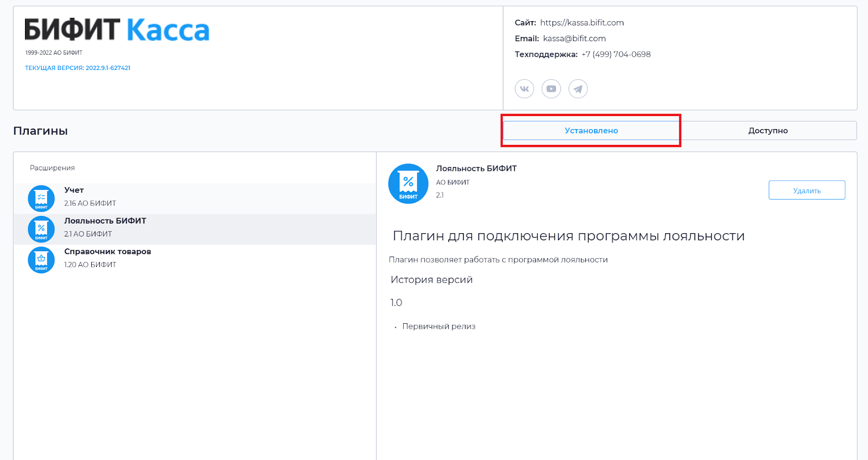This screenshot has width=868, height=460.
Task: Click the 1.20 АО БИФИТ version text
Action: tap(90, 265)
